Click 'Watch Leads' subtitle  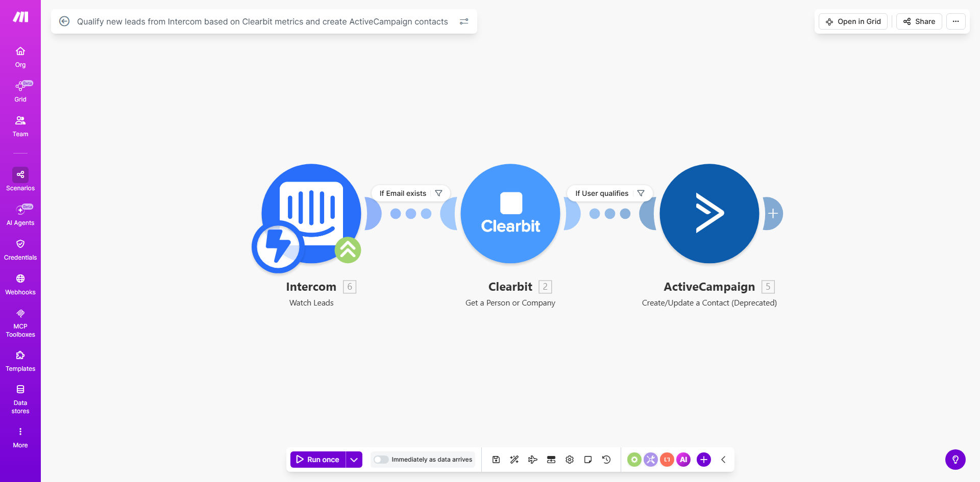point(311,303)
